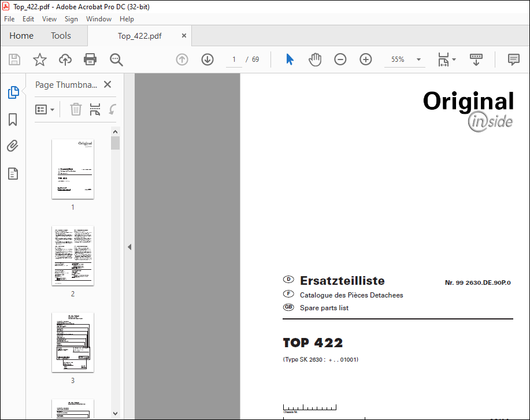Open the Attachments paperclip panel
This screenshot has width=530, height=420.
click(x=13, y=146)
